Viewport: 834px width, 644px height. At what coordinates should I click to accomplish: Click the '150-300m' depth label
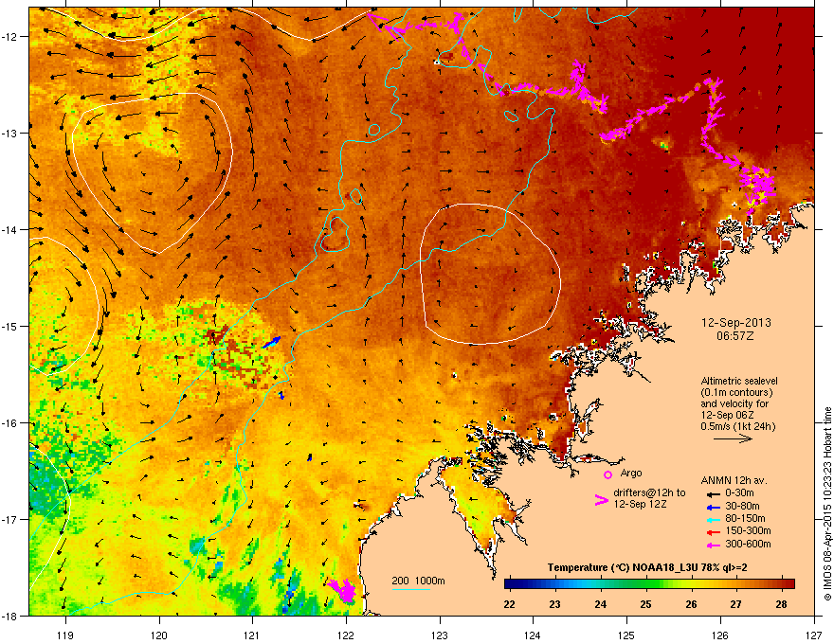pos(748,530)
